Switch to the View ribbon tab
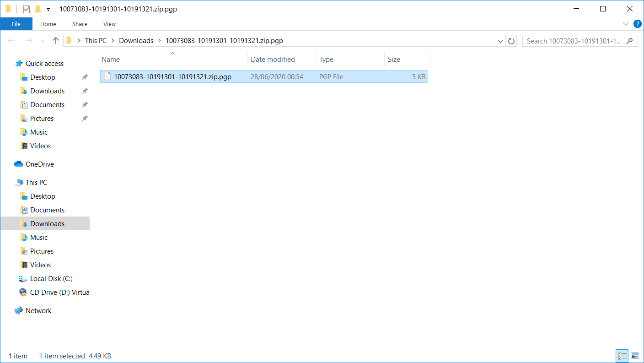 (109, 24)
